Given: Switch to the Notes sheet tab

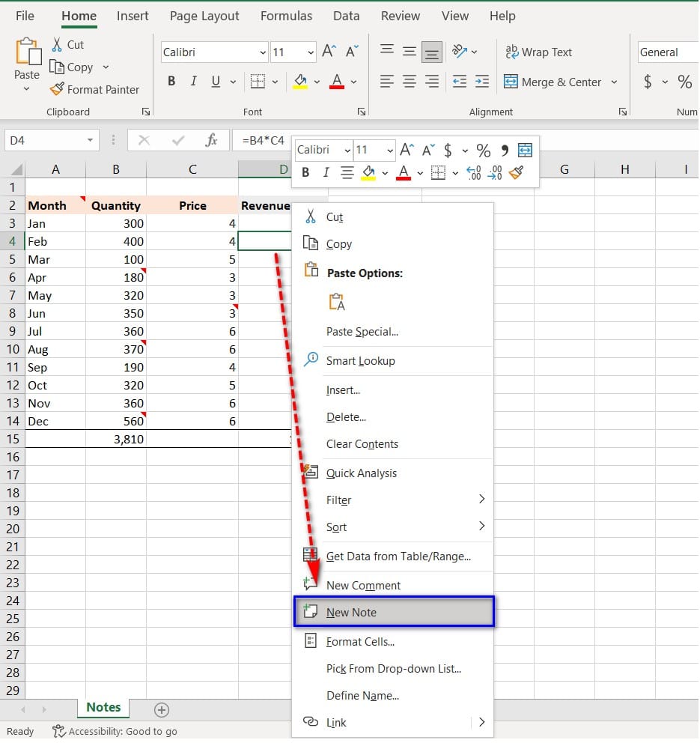Looking at the screenshot, I should pos(103,708).
